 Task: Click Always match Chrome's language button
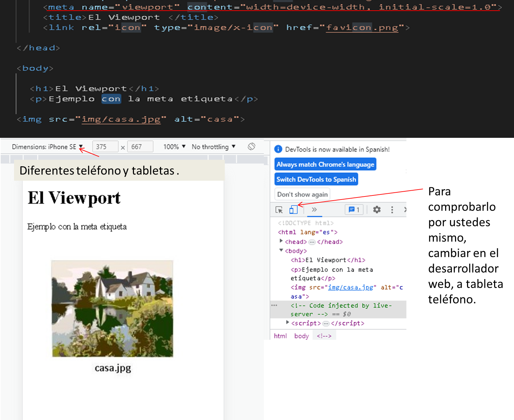(x=326, y=164)
